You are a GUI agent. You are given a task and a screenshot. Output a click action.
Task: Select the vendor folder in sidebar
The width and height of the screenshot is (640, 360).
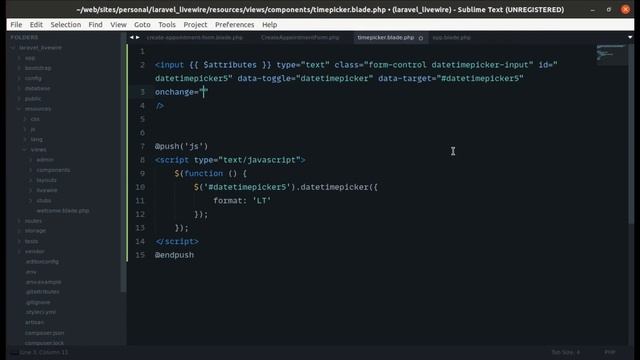[34, 251]
